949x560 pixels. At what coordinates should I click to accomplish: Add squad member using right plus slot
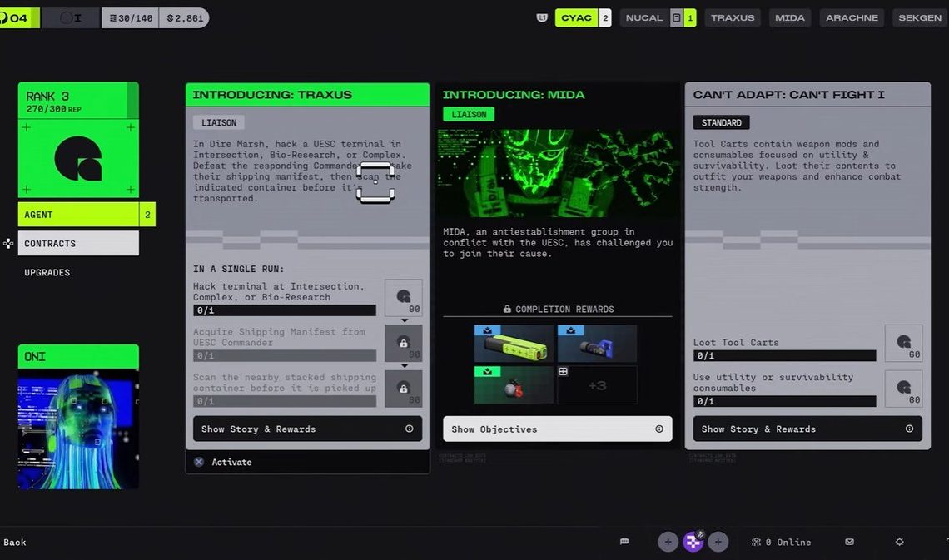(x=718, y=542)
